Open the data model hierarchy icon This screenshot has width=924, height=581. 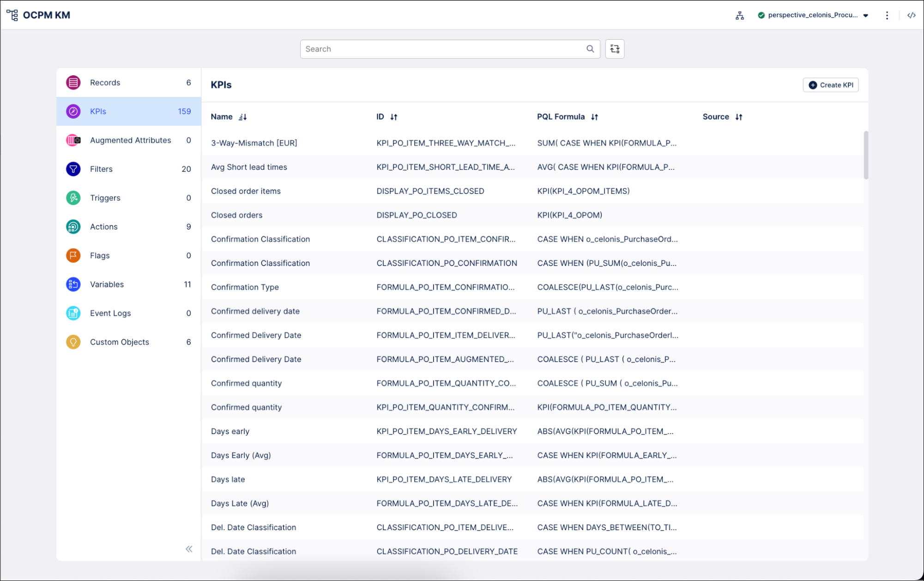[x=740, y=15]
